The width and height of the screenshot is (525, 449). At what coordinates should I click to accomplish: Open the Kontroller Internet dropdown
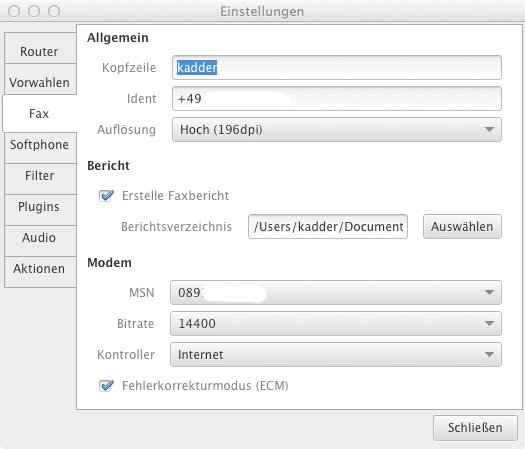[335, 355]
